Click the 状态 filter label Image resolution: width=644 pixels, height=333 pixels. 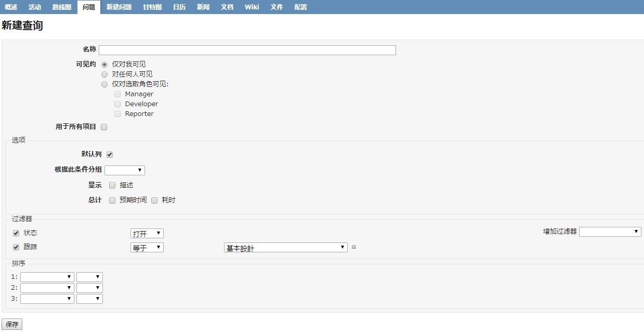point(30,233)
